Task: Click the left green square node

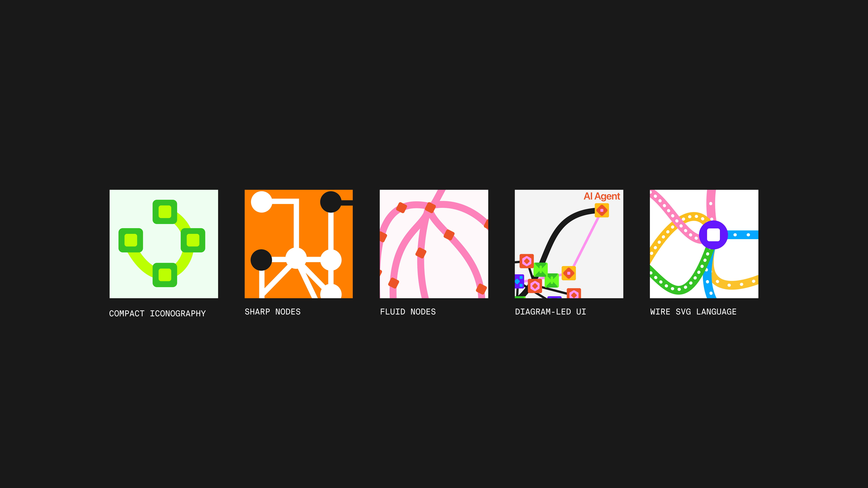Action: (131, 240)
